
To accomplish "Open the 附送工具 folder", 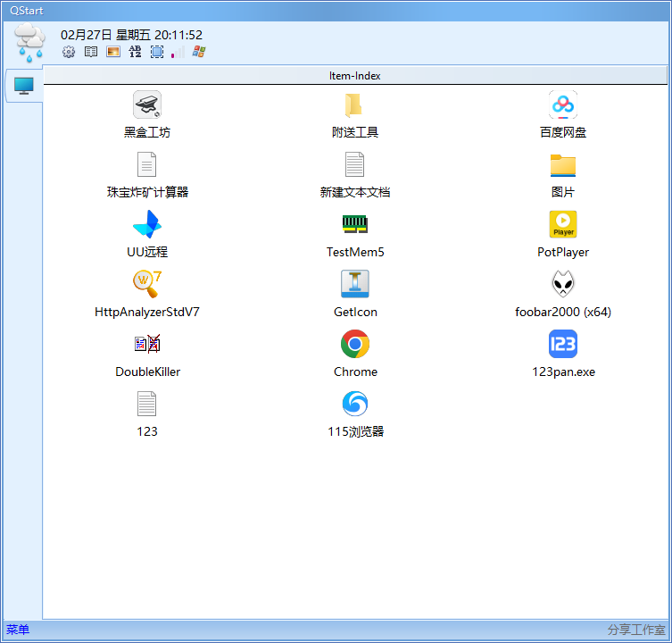I will click(x=355, y=114).
